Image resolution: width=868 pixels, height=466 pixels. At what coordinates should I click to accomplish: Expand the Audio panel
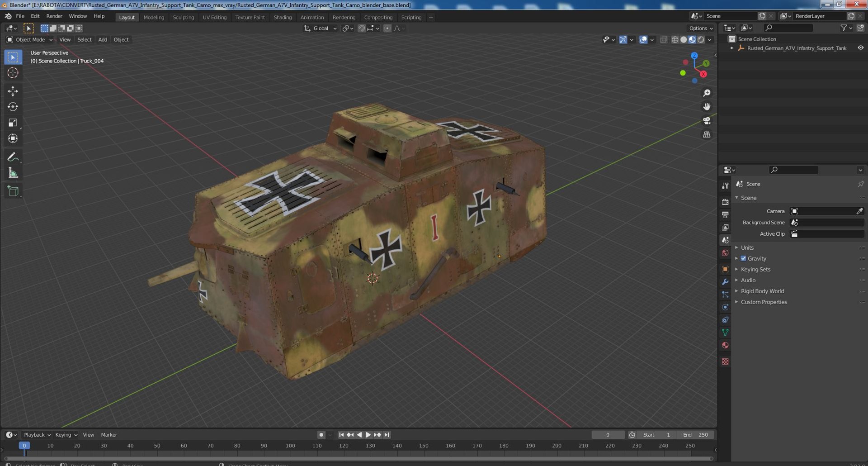click(x=748, y=280)
